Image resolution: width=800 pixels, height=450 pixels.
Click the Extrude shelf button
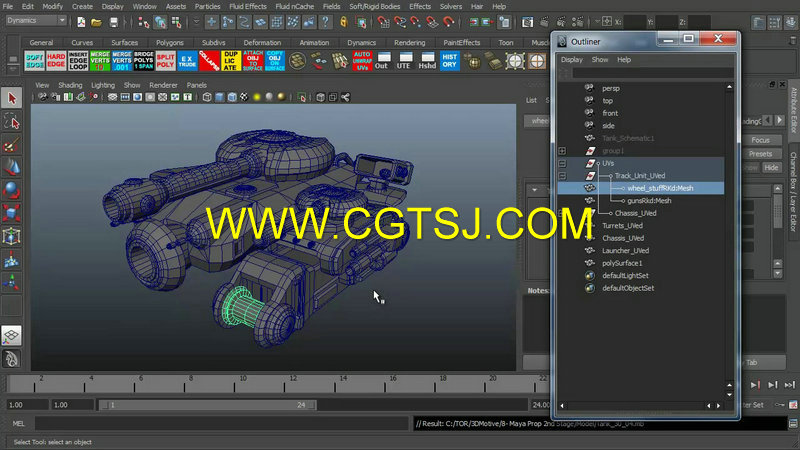coord(187,61)
